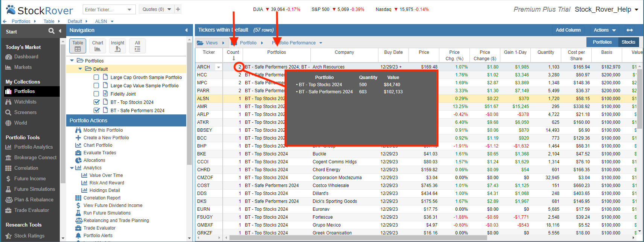Click the Default breadcrumb item
Screen dimensions: 644x242
click(x=75, y=21)
